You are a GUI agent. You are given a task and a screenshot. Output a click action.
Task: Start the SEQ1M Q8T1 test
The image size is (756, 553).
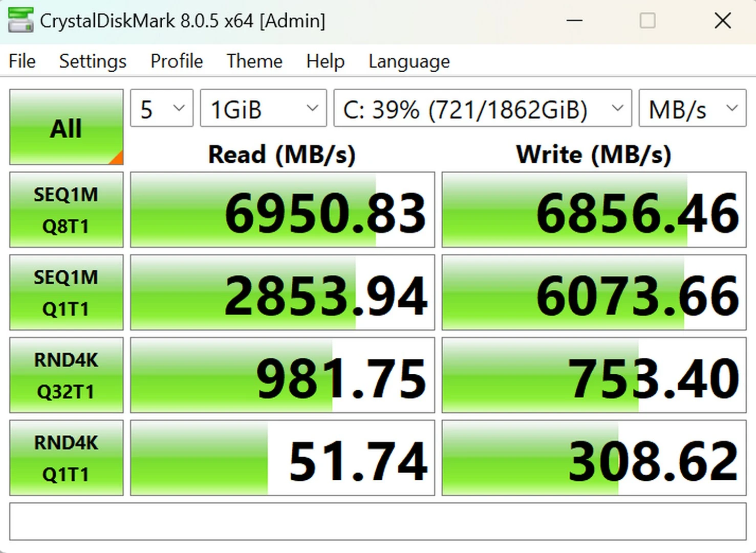(66, 210)
